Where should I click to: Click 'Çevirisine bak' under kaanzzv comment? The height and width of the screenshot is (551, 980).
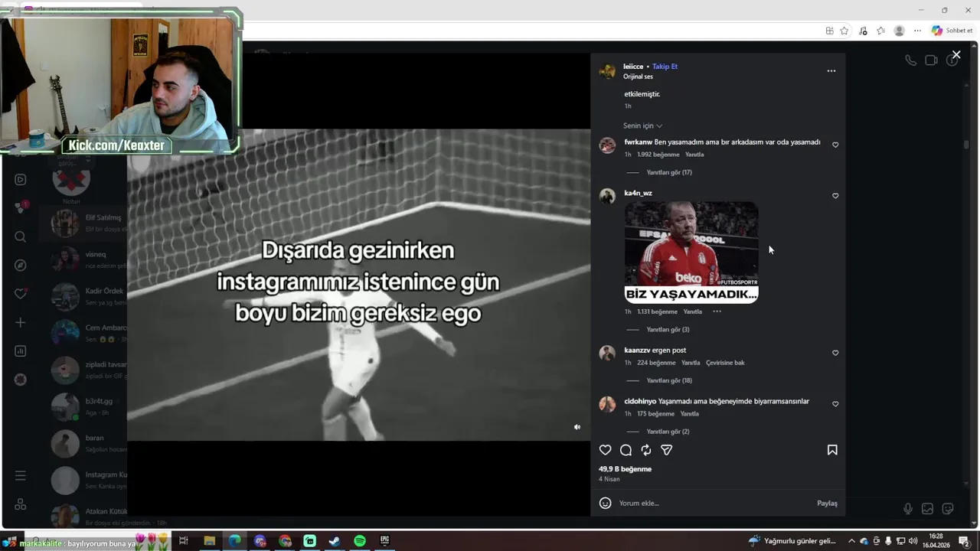pyautogui.click(x=725, y=363)
